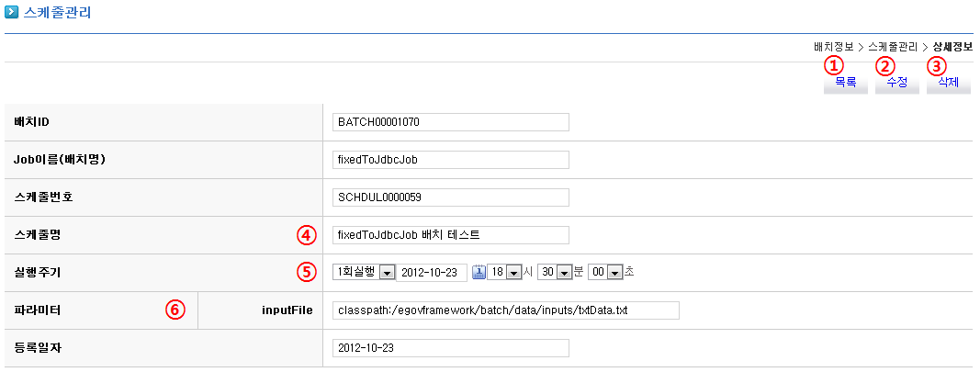Click red circled number 6 marker

click(x=175, y=310)
